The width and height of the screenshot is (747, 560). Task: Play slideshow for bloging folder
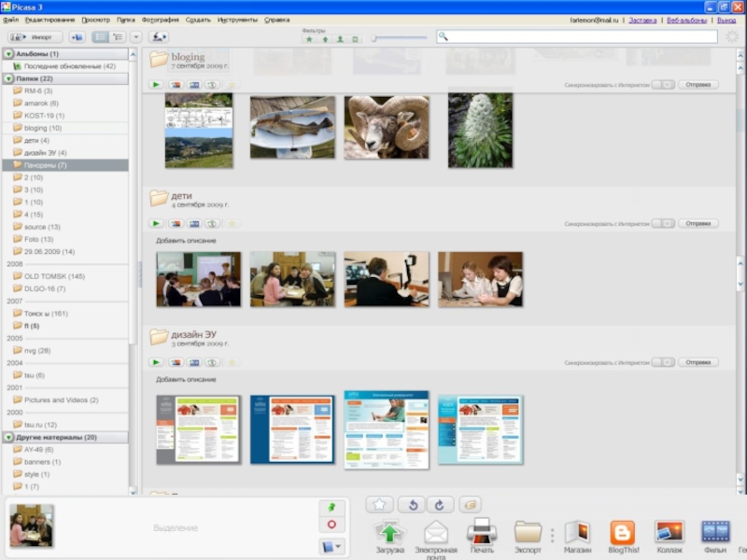[x=156, y=85]
